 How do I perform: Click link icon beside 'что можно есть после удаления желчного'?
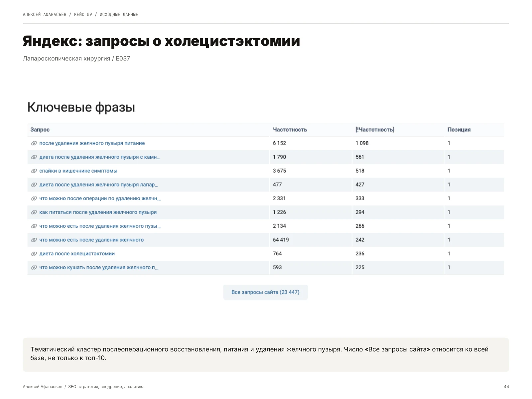tap(34, 240)
